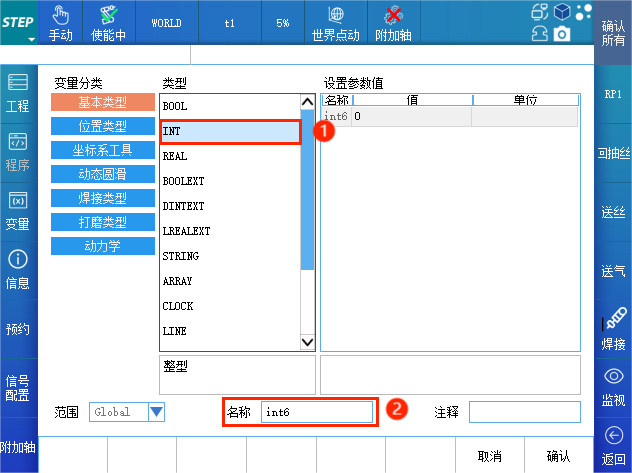Screen dimensions: 632x473
Task: Toggle the 监视 monitor eye icon
Action: tap(614, 376)
